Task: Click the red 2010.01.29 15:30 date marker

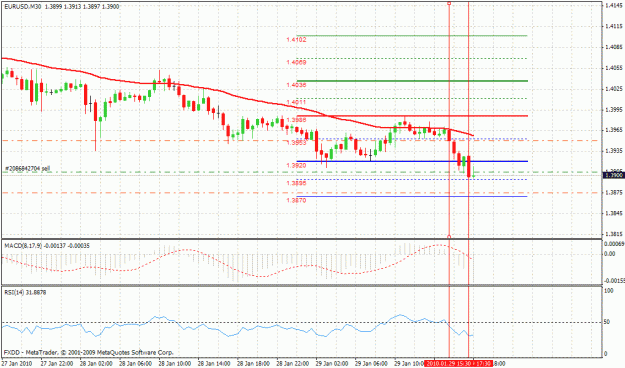Action: [449, 364]
